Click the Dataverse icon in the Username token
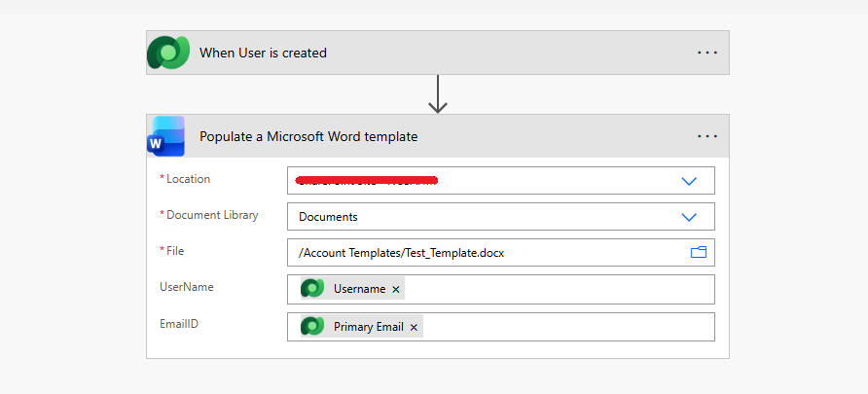868x394 pixels. click(312, 288)
